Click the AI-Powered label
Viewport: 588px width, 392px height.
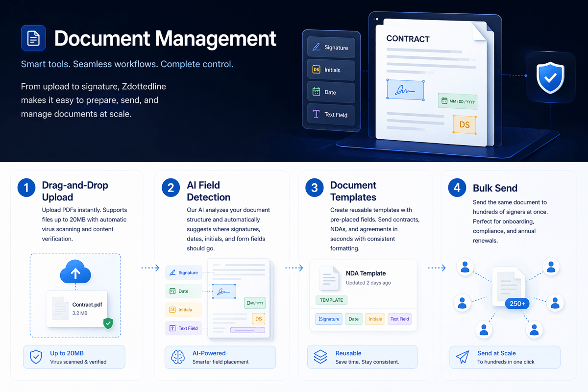(209, 353)
